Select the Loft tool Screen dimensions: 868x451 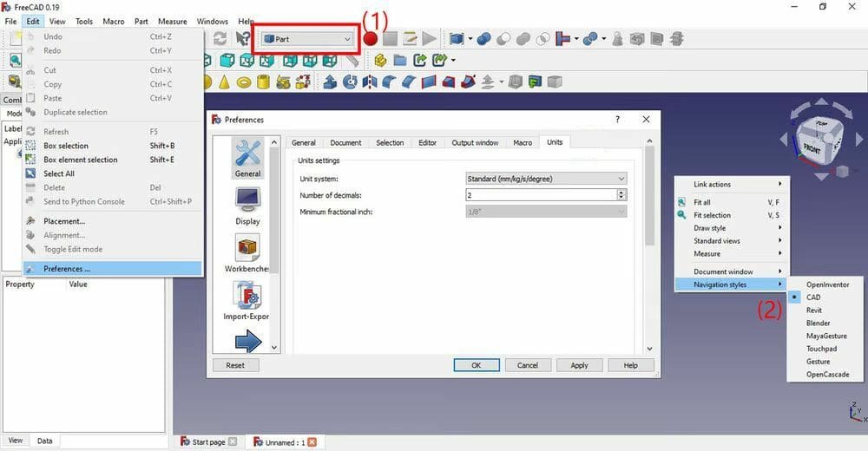pos(449,82)
